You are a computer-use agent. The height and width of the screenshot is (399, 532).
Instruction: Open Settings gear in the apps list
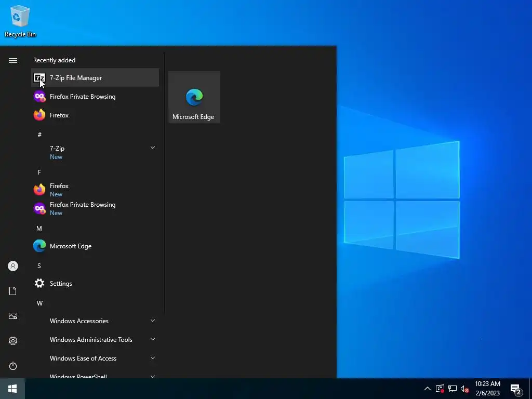(95, 283)
